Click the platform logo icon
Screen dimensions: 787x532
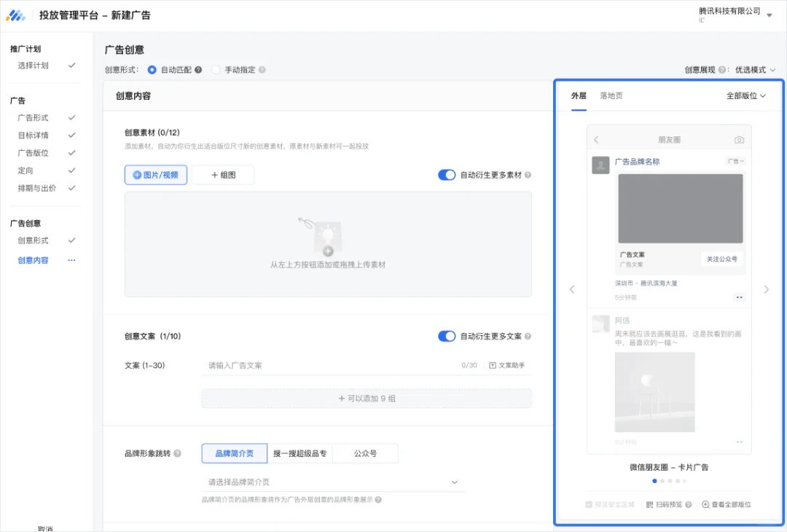15,15
